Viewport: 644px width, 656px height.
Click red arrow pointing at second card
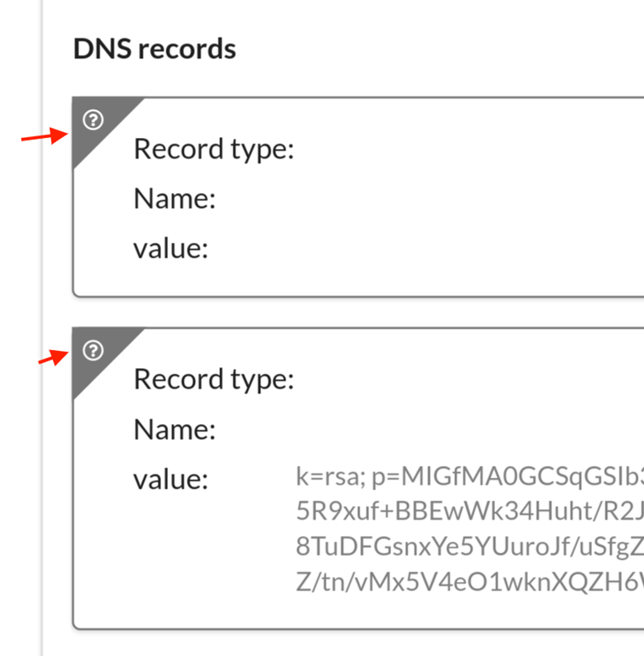click(54, 357)
